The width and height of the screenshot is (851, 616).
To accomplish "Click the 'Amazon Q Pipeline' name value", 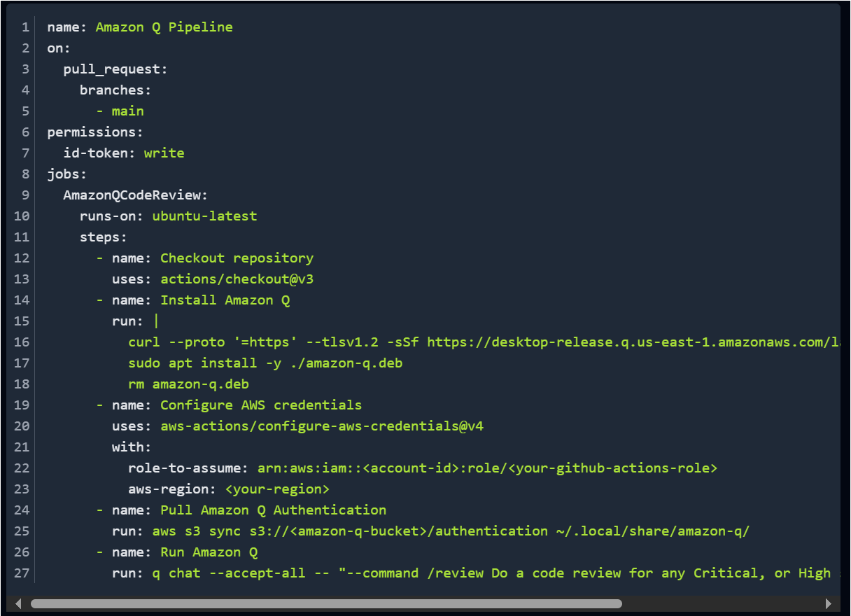I will [x=164, y=27].
